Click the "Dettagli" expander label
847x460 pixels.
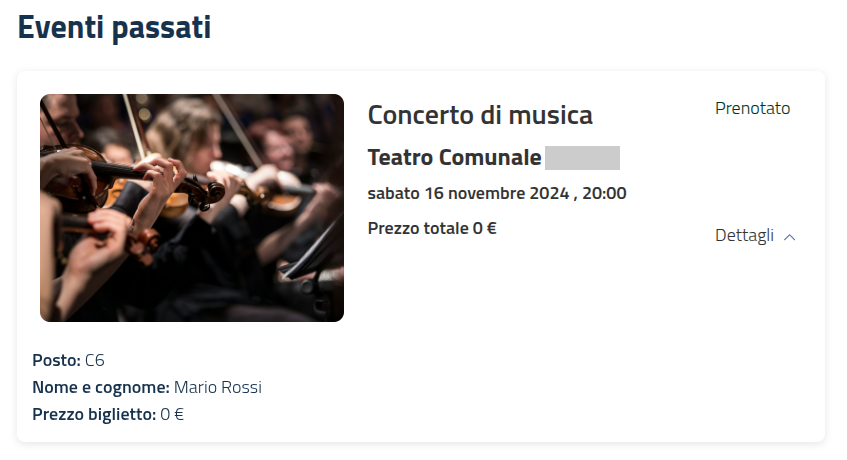pos(744,236)
